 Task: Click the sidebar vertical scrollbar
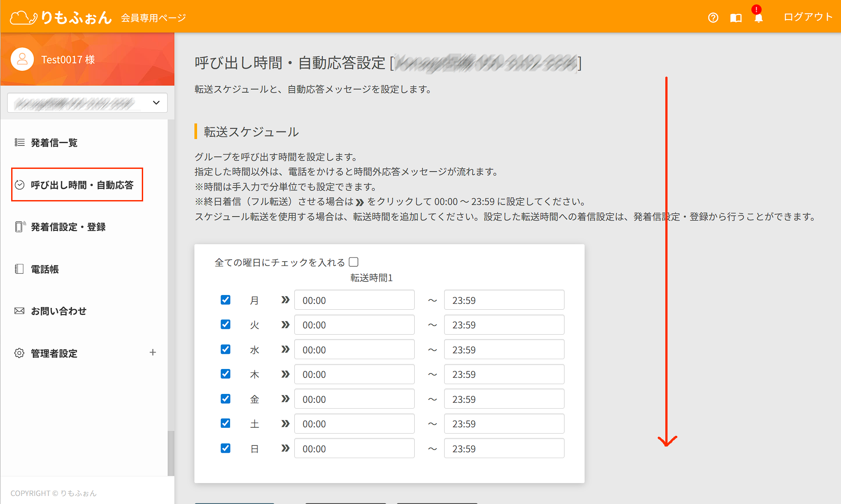click(x=171, y=452)
